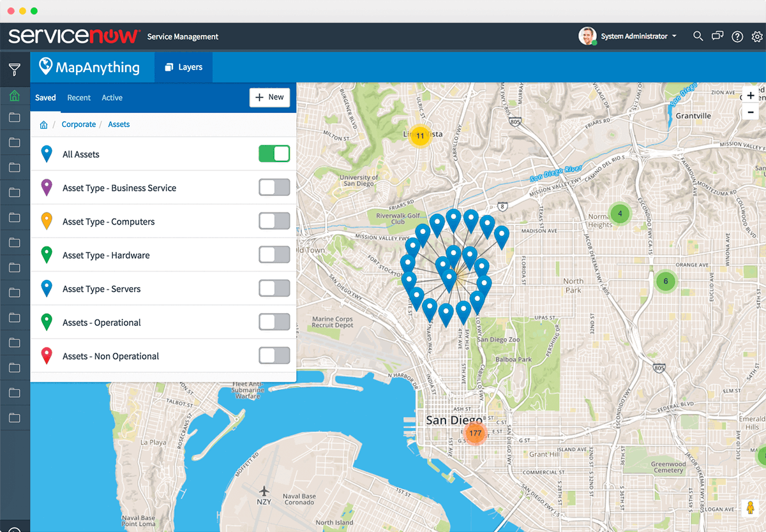766x532 pixels.
Task: Enable Asset Type - Servers toggle
Action: point(274,289)
